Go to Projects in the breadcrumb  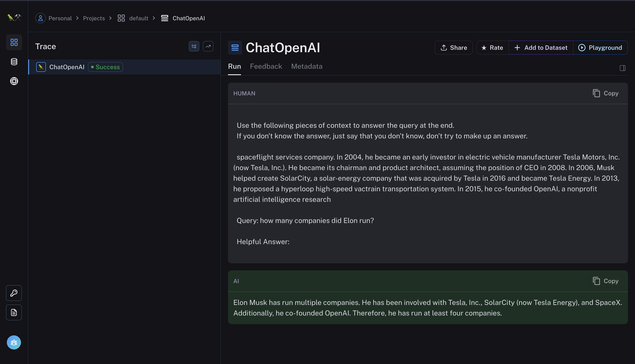pos(94,18)
